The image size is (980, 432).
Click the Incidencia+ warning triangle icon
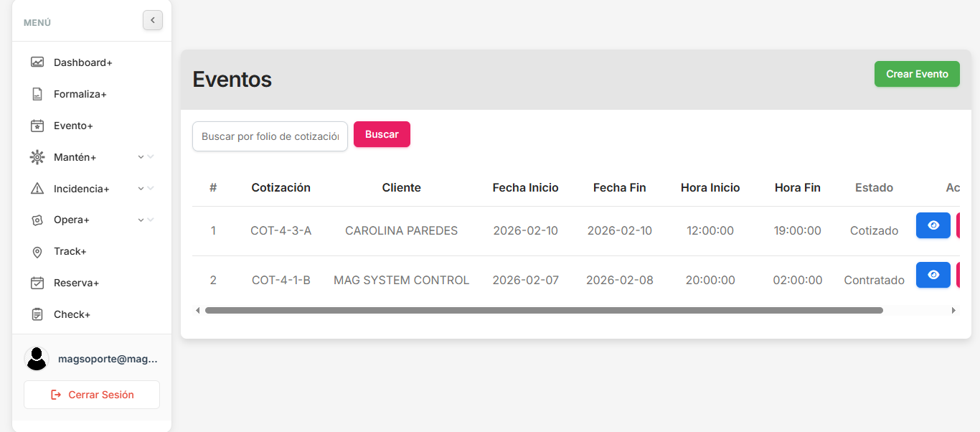click(37, 189)
